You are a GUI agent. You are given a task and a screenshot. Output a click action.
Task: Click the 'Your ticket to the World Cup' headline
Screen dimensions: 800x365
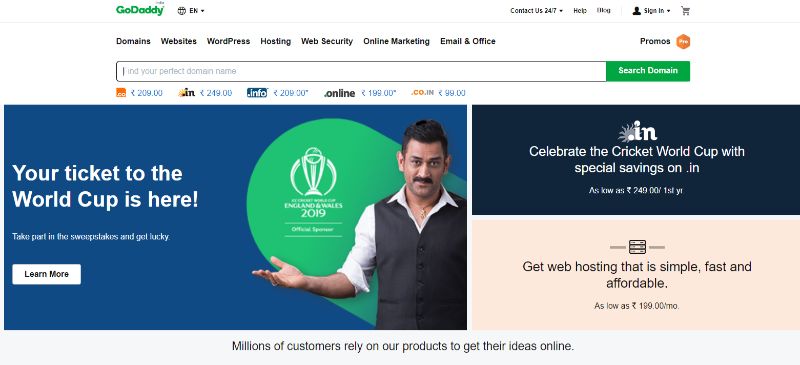click(x=106, y=186)
